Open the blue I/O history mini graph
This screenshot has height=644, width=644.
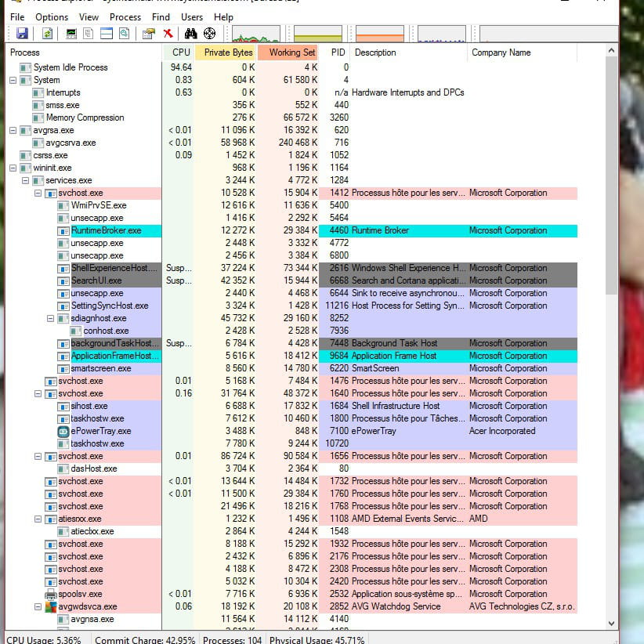click(x=442, y=34)
